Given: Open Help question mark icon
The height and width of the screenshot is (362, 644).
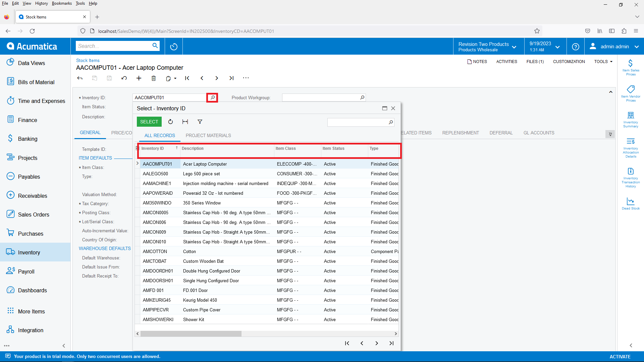Looking at the screenshot, I should 576,47.
